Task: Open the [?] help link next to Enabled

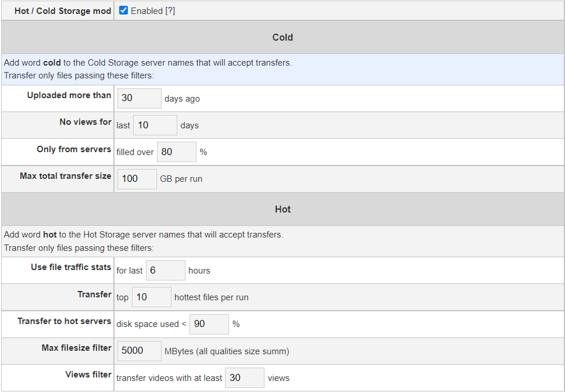Action: tap(170, 11)
